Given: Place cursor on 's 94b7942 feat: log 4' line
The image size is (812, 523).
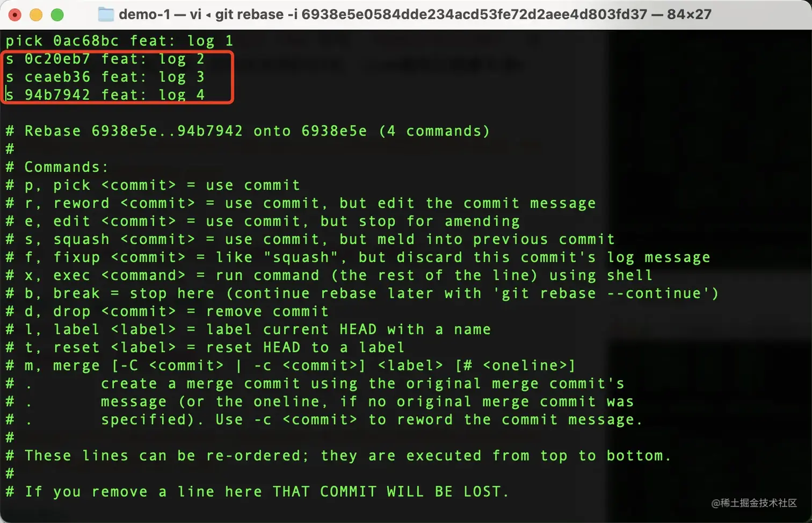Looking at the screenshot, I should 105,95.
